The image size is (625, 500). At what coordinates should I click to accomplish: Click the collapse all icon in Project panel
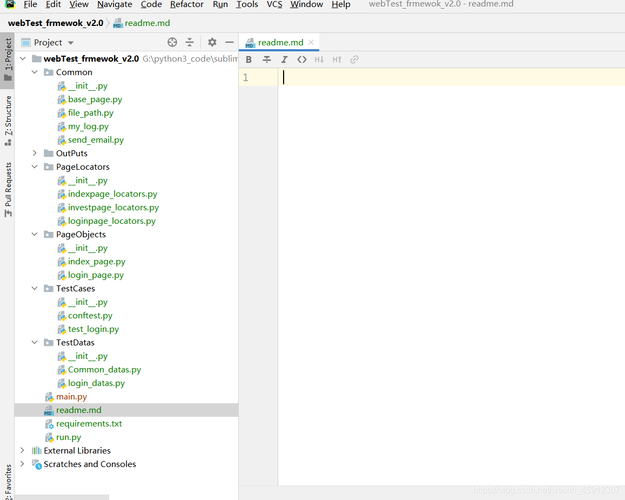(190, 43)
